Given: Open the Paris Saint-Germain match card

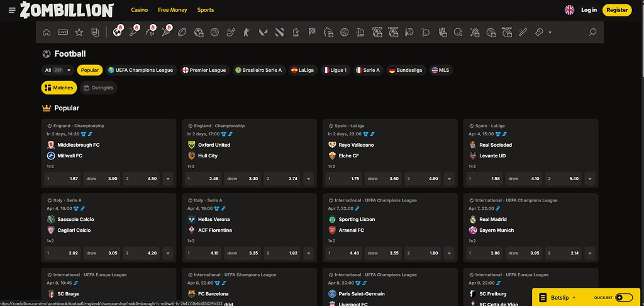Looking at the screenshot, I should [390, 286].
